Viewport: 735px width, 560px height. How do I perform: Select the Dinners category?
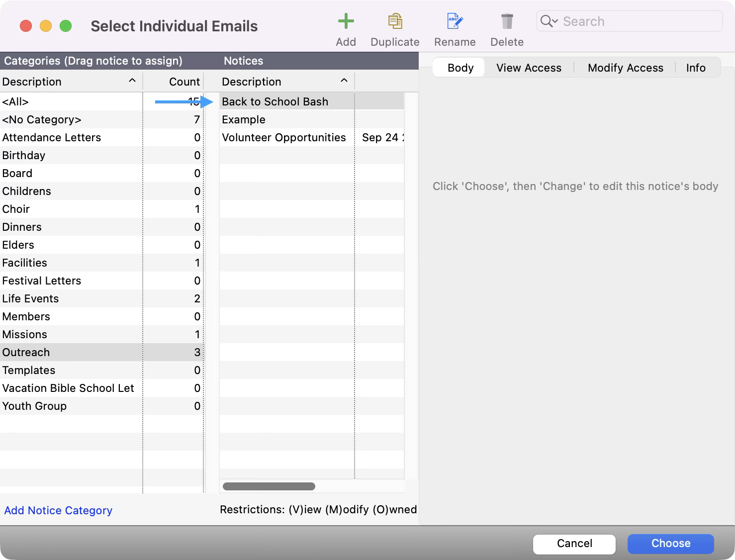[x=101, y=227]
